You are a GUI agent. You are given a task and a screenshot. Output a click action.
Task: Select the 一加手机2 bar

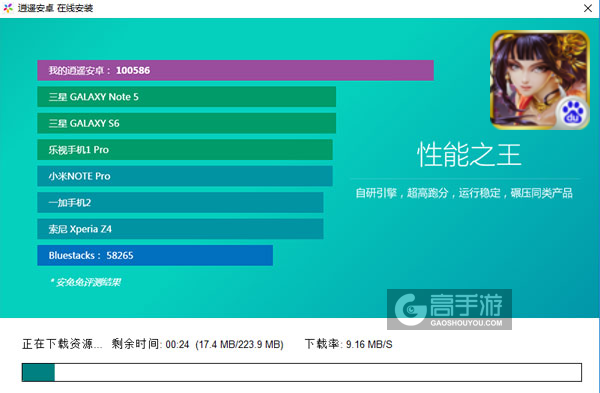(180, 202)
